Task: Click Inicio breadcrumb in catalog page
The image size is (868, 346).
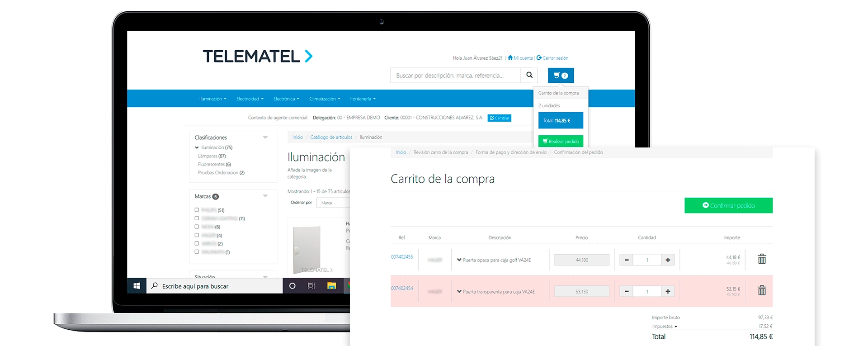Action: (297, 137)
